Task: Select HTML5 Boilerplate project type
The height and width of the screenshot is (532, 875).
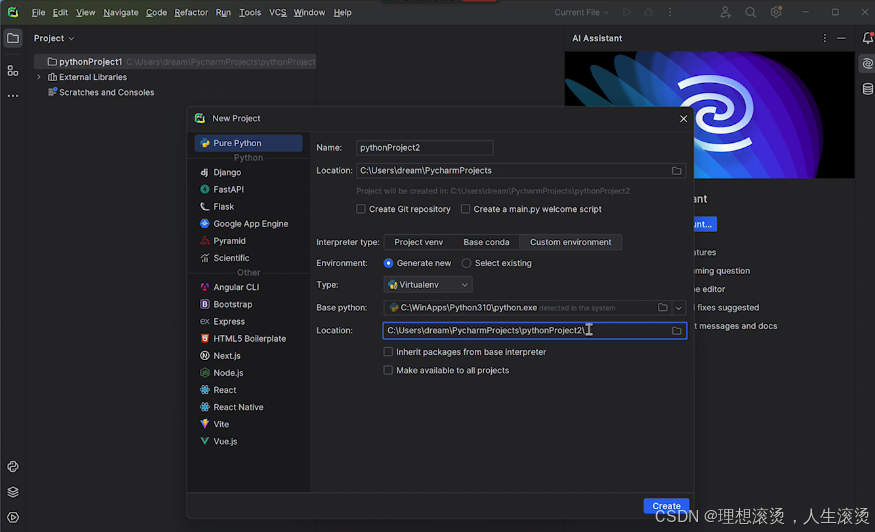Action: coord(248,338)
